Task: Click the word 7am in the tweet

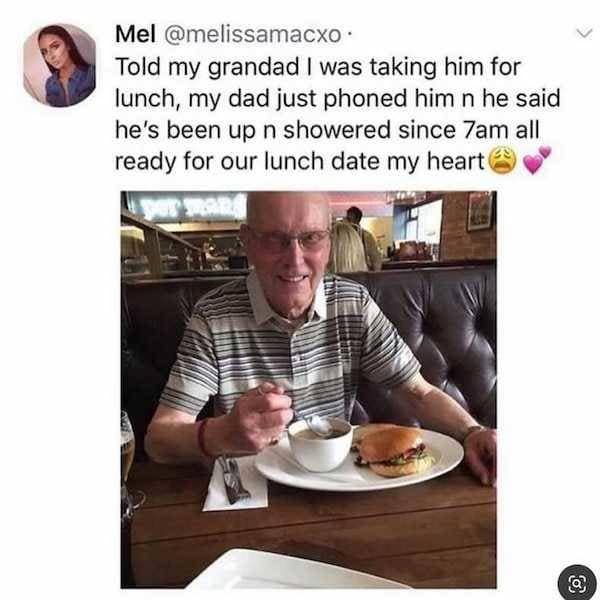Action: pyautogui.click(x=486, y=130)
